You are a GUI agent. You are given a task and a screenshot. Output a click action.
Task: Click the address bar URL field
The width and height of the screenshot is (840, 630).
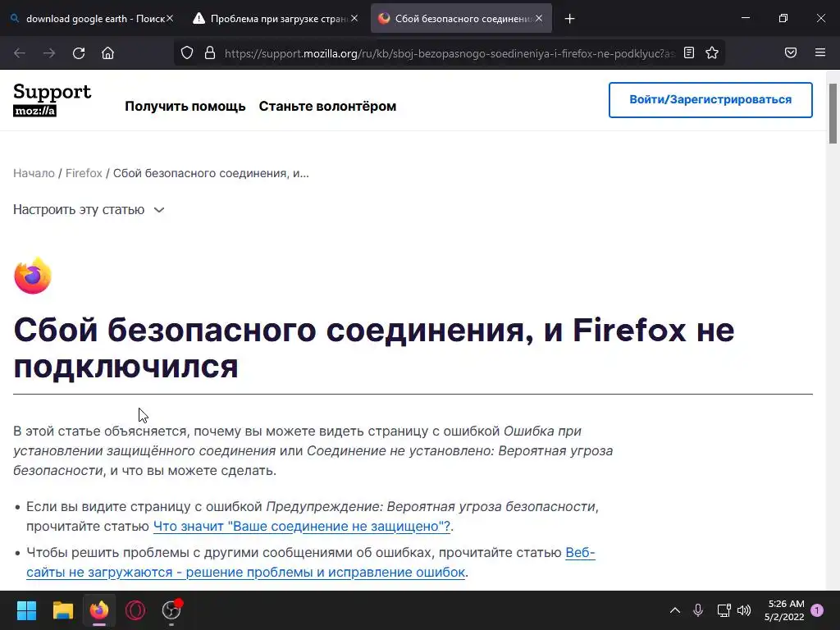click(x=449, y=53)
